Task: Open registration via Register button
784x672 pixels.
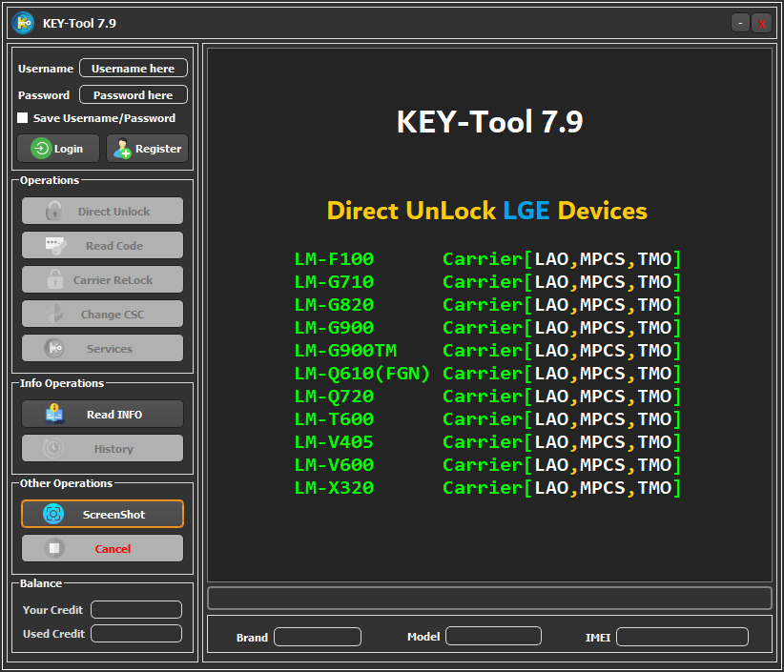Action: [x=147, y=149]
